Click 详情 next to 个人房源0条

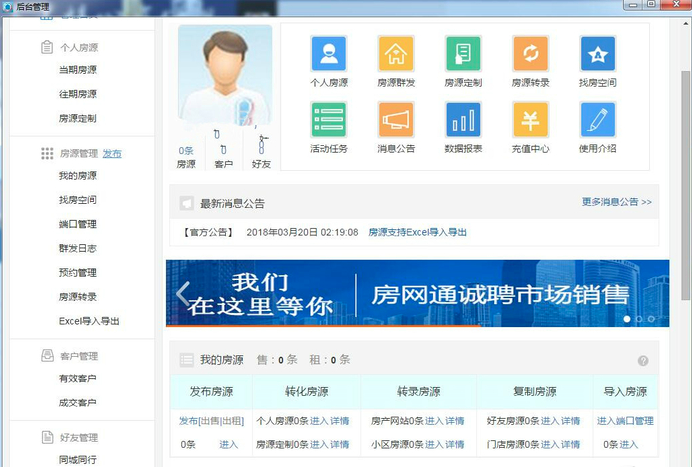[x=340, y=421]
